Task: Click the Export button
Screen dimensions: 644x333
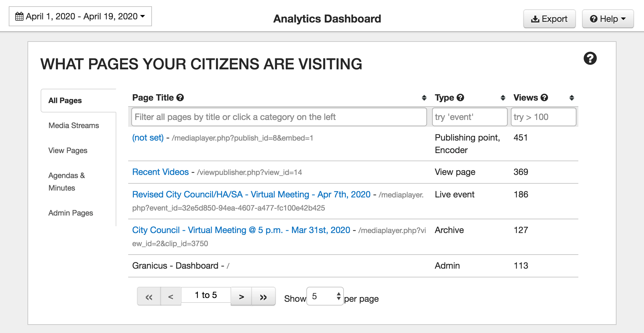Action: coord(549,19)
